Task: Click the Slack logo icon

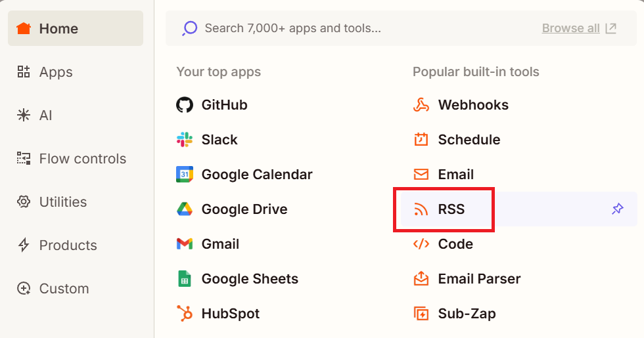Action: pyautogui.click(x=185, y=139)
